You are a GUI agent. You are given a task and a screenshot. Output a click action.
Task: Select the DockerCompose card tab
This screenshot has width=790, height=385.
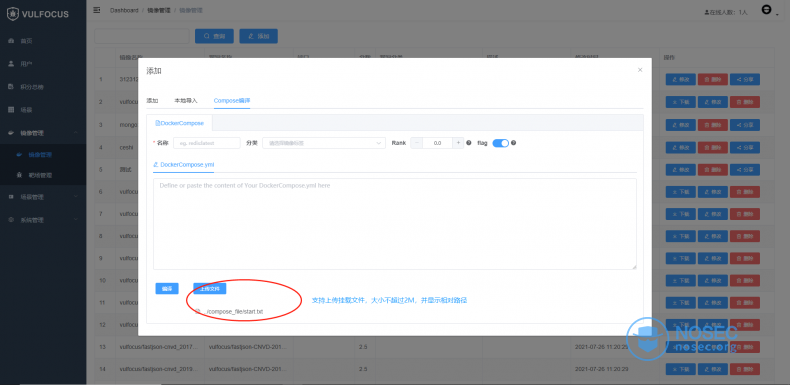point(179,123)
